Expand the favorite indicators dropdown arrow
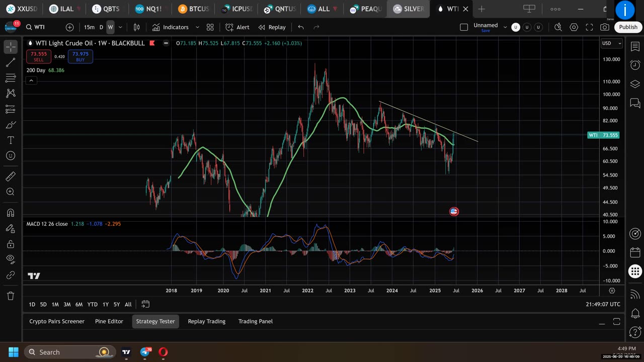 [197, 27]
